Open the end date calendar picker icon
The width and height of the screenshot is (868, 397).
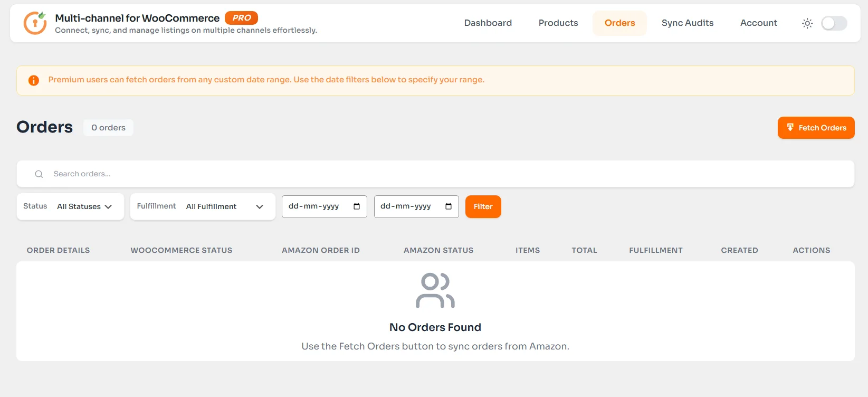coord(449,206)
